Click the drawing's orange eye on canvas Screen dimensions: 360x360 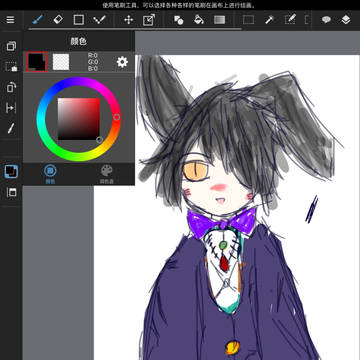pos(196,170)
